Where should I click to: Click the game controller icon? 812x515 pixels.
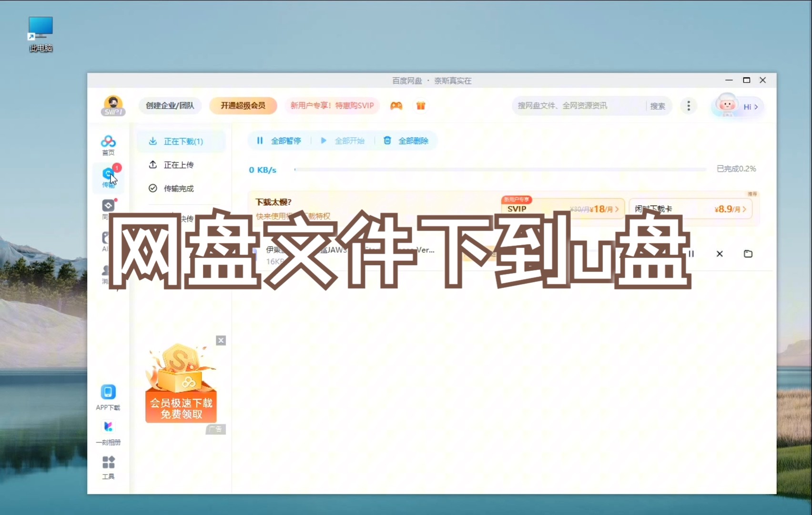(x=396, y=106)
